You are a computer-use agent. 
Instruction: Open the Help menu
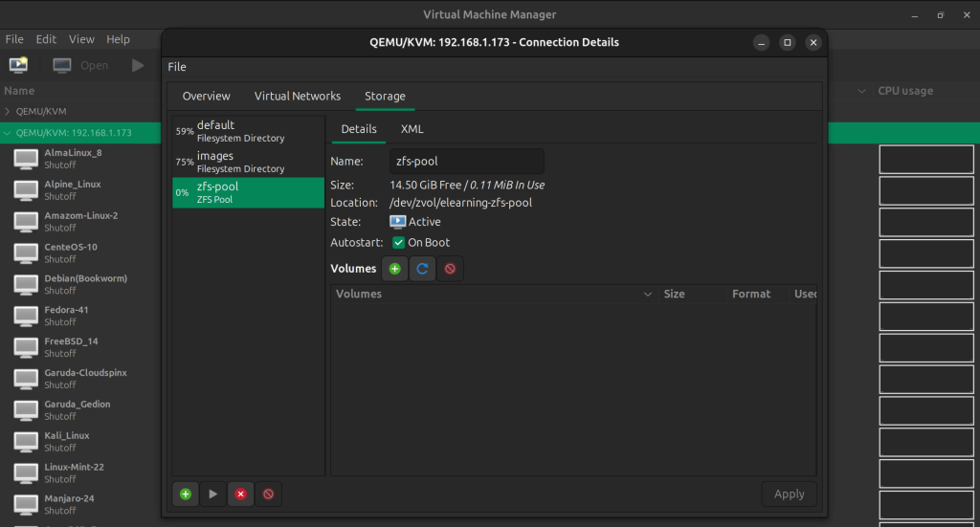118,39
